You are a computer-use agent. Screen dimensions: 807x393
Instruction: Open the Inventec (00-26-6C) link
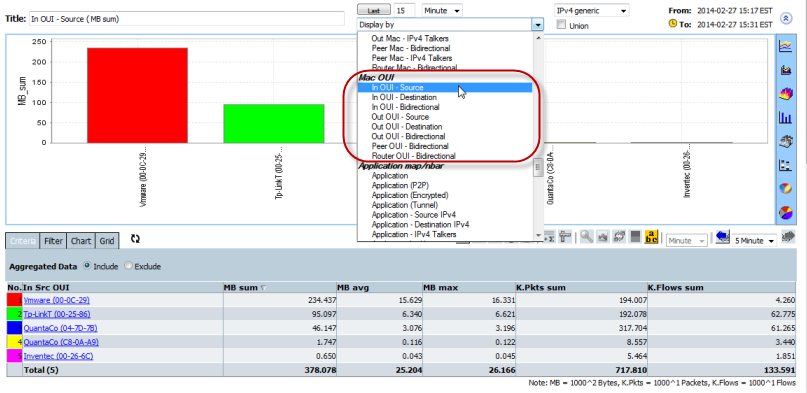tap(58, 355)
